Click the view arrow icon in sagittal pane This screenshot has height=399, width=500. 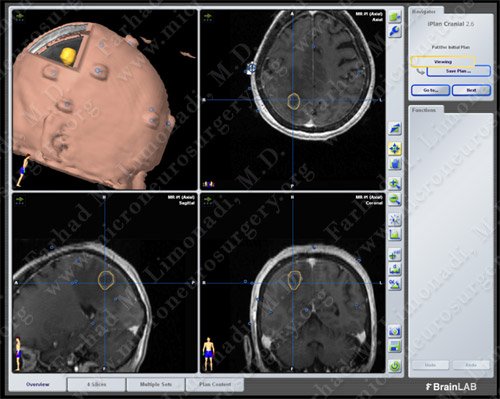point(20,200)
